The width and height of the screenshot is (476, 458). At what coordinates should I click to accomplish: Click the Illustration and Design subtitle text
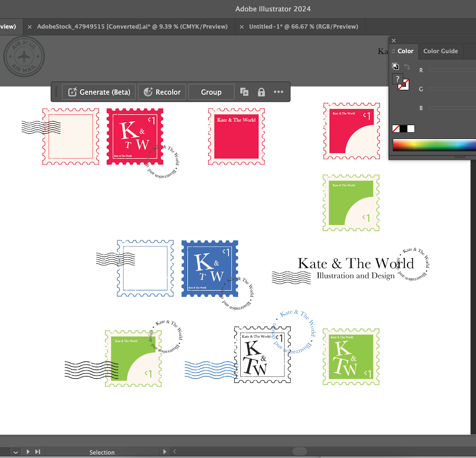click(x=356, y=275)
